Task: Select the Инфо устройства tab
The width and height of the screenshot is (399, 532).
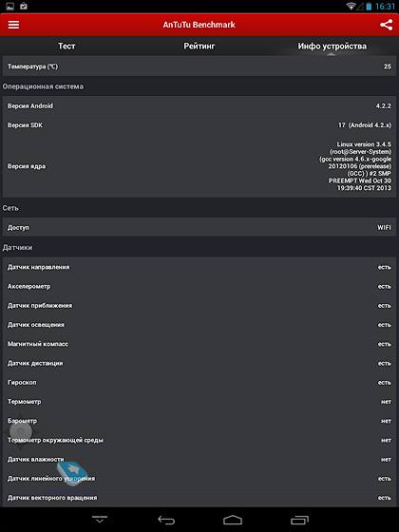Action: 332,46
